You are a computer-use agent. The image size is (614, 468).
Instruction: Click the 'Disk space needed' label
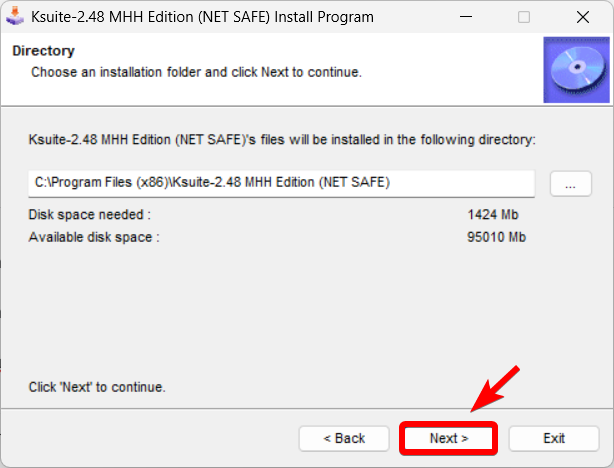click(x=90, y=215)
